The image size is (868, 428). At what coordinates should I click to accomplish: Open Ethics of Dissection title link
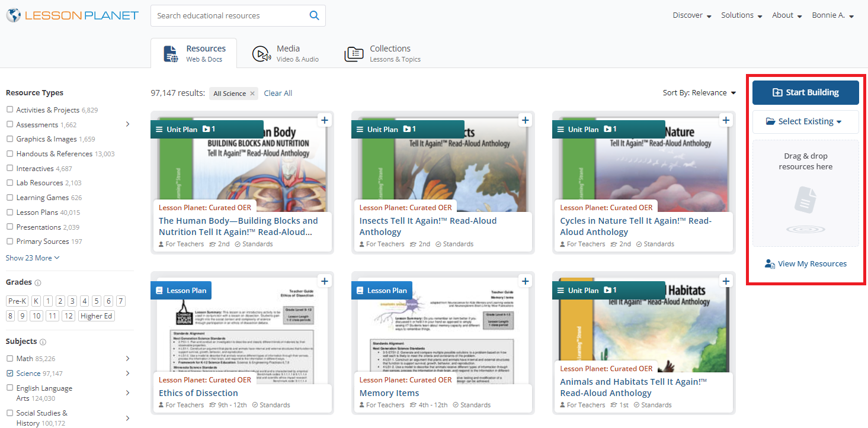(x=198, y=393)
